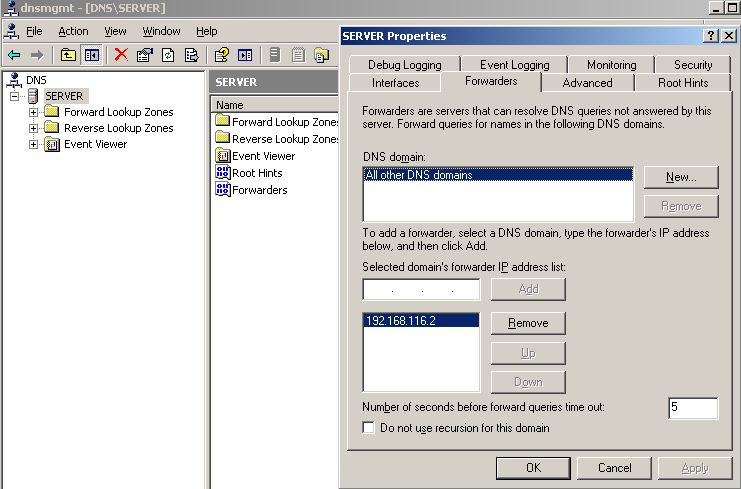Click New... DNS domain button
Viewport: 741px width, 489px height.
(681, 177)
